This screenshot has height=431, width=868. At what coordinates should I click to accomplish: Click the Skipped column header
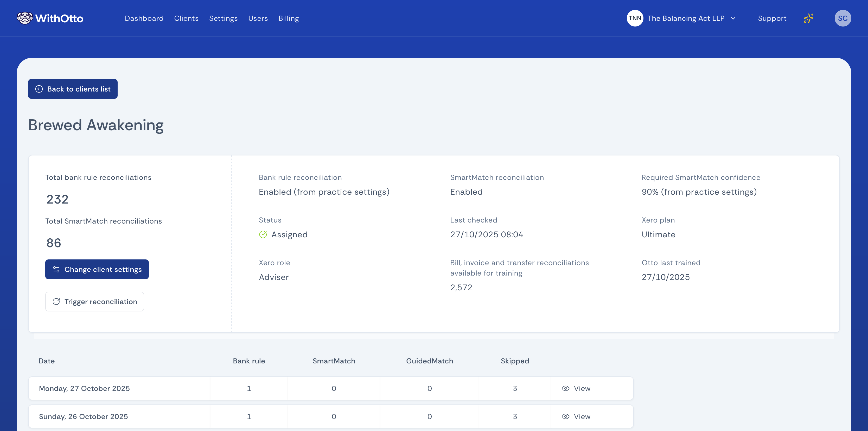pyautogui.click(x=515, y=361)
